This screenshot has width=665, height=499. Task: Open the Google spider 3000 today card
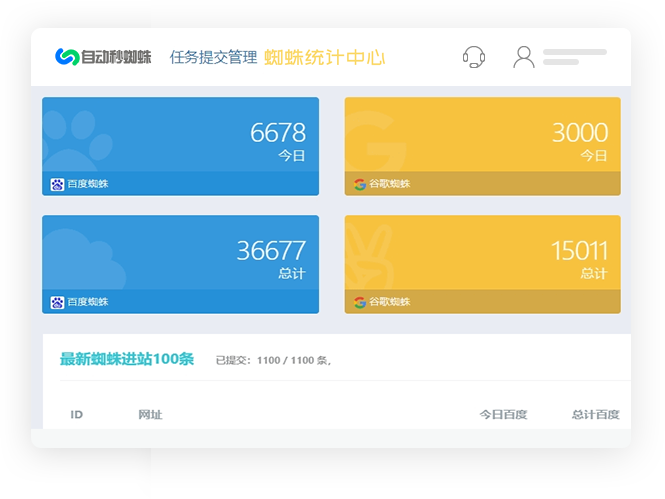pos(483,146)
